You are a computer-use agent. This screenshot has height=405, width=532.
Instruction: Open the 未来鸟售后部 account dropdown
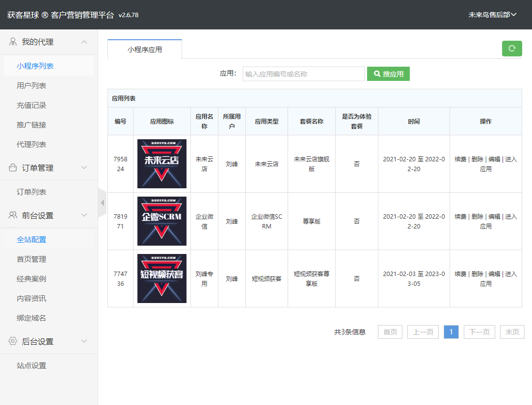pyautogui.click(x=492, y=15)
